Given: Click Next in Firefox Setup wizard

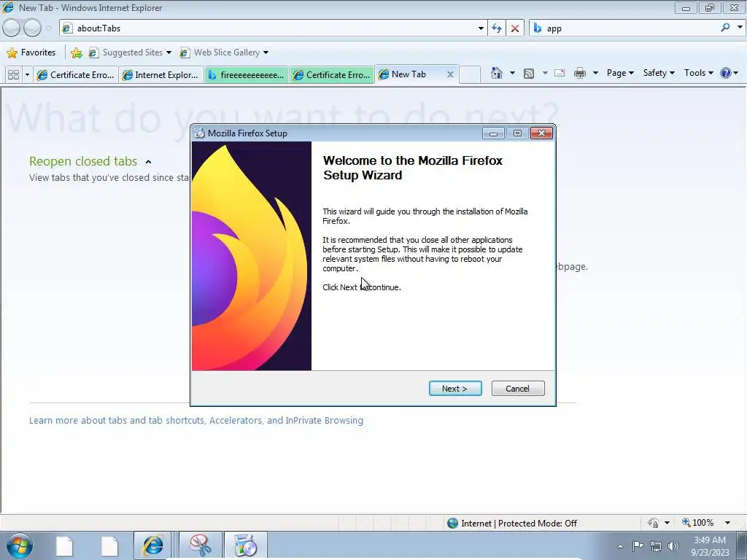Looking at the screenshot, I should [455, 389].
